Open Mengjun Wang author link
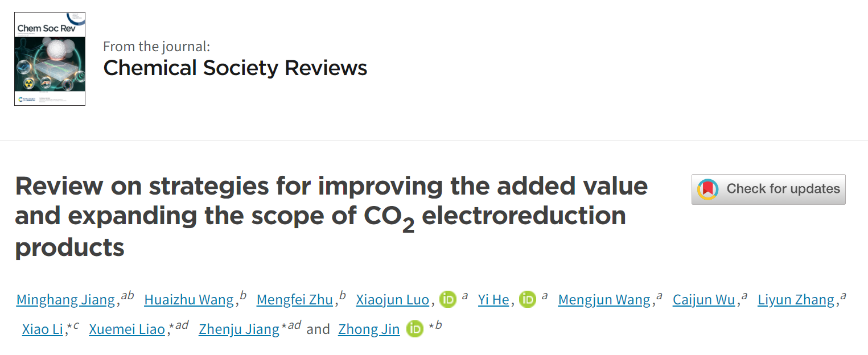Image resolution: width=868 pixels, height=355 pixels. tap(604, 300)
